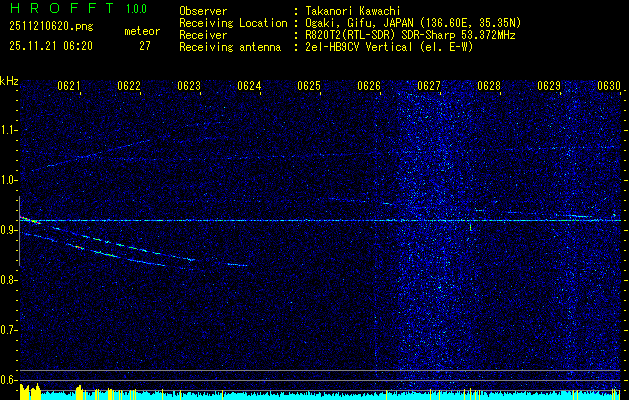Click the 0622 time marker
The width and height of the screenshot is (629, 400).
click(129, 86)
